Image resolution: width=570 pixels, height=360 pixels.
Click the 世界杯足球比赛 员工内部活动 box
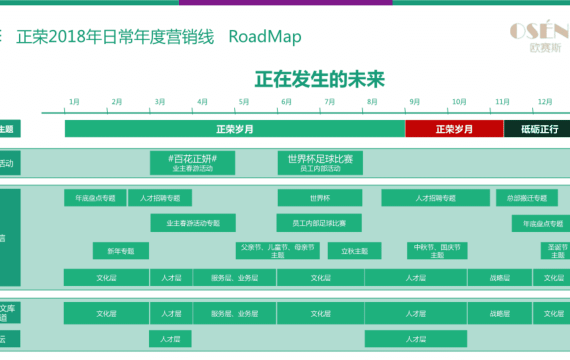point(320,163)
